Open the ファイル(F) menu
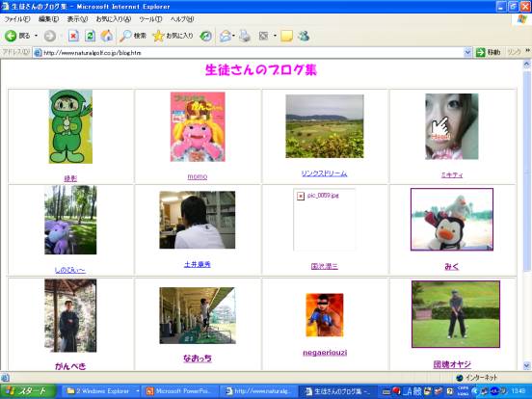 17,19
